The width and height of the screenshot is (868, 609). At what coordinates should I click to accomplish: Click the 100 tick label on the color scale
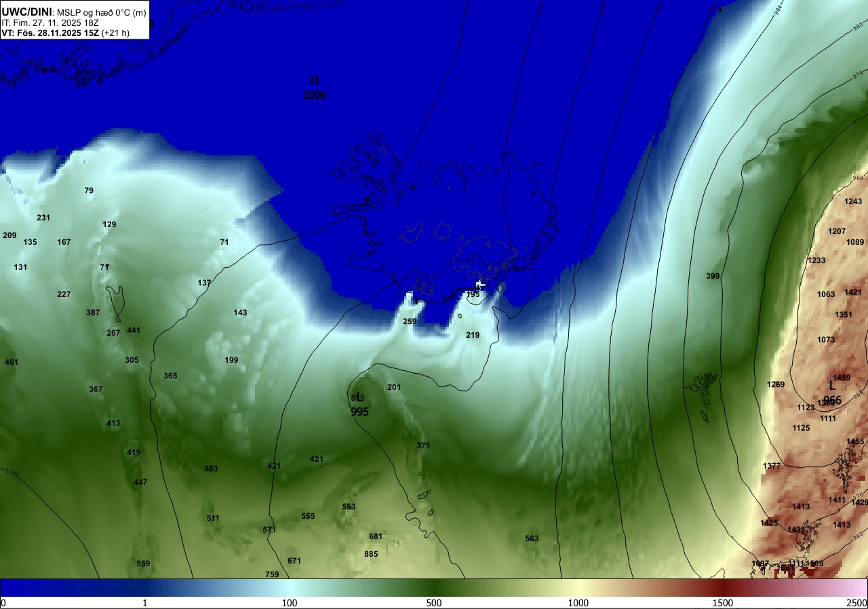pos(290,603)
